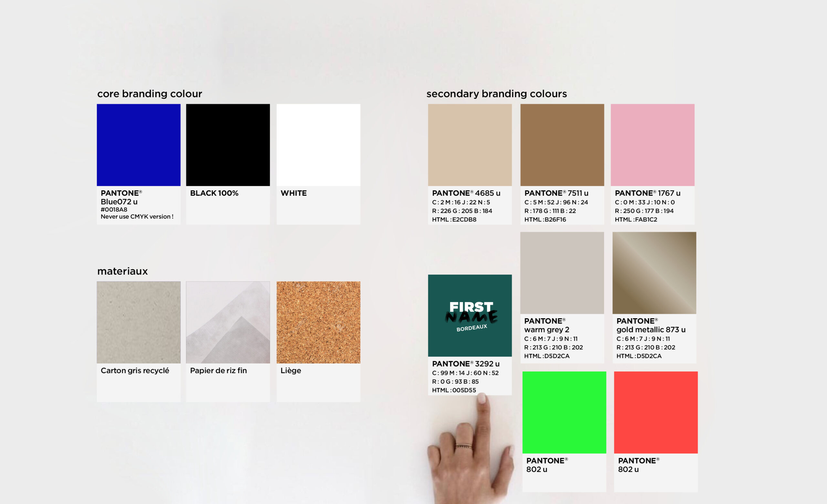The width and height of the screenshot is (827, 504).
Task: Click the 'Papier de riz fin' caption
Action: point(218,371)
